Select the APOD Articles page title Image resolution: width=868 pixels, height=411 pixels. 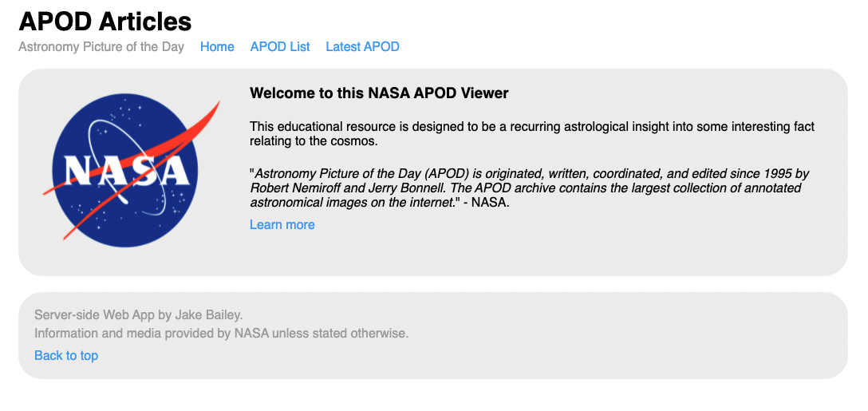[x=105, y=22]
